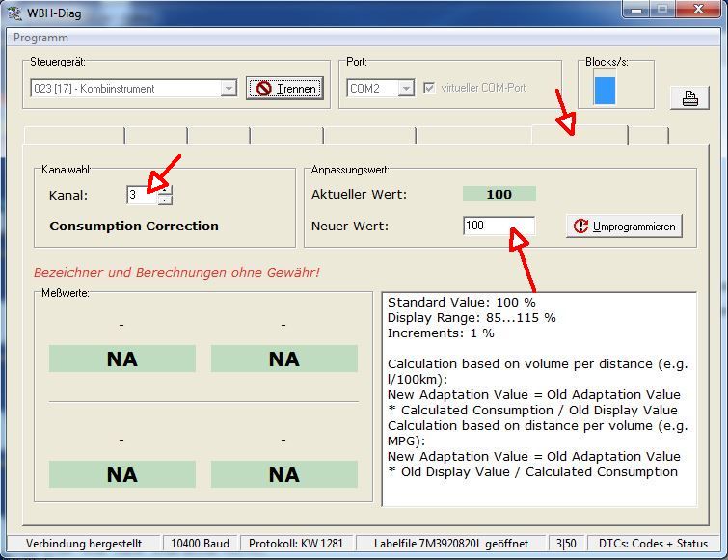Minimize the WBH-Diag window

point(635,10)
